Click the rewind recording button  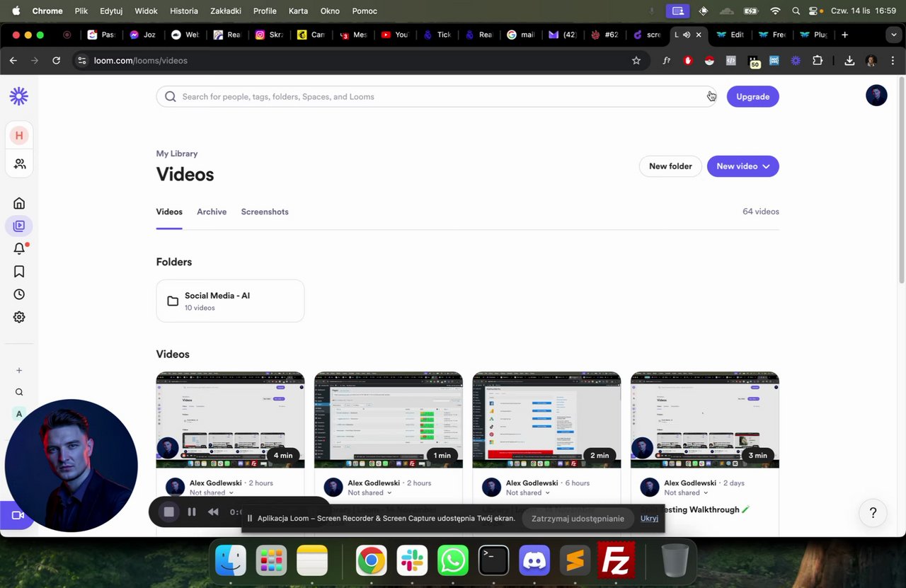point(213,512)
